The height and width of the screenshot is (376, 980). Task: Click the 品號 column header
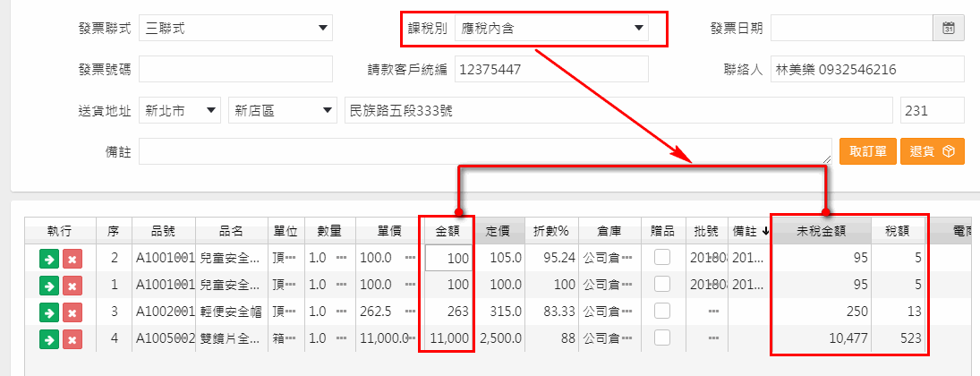tap(163, 231)
